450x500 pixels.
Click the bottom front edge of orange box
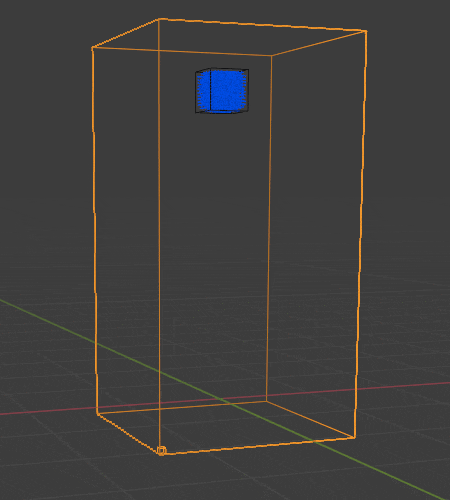coord(258,444)
